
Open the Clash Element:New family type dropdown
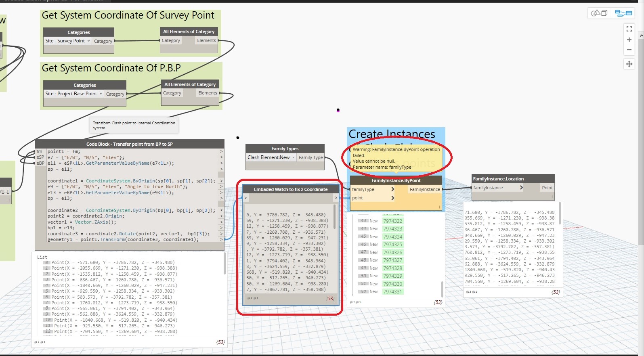click(x=271, y=157)
